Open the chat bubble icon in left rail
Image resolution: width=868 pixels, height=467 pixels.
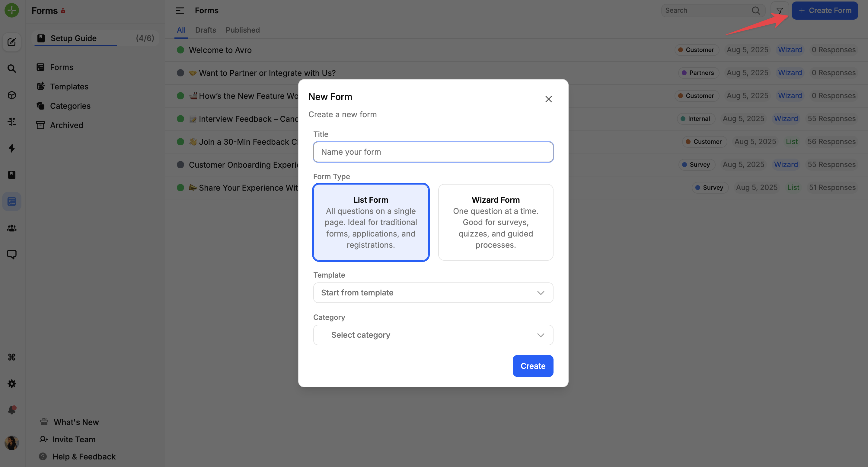[x=12, y=255]
